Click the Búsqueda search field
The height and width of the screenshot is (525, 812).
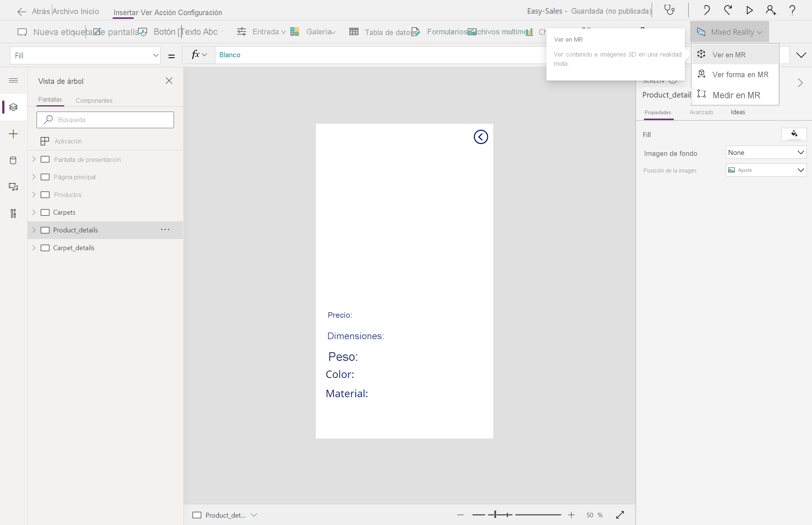click(105, 120)
